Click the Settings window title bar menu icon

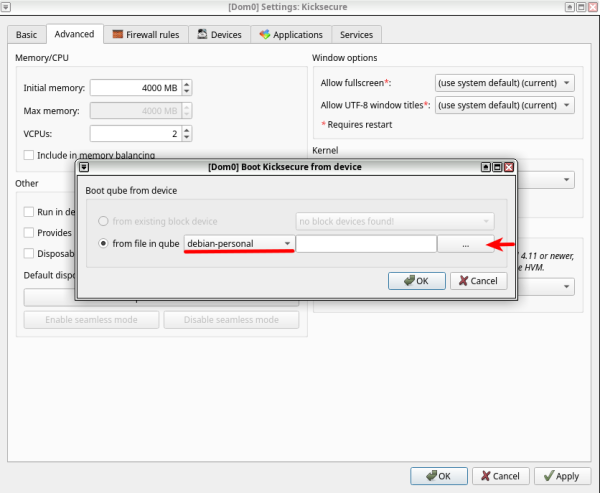pos(7,8)
